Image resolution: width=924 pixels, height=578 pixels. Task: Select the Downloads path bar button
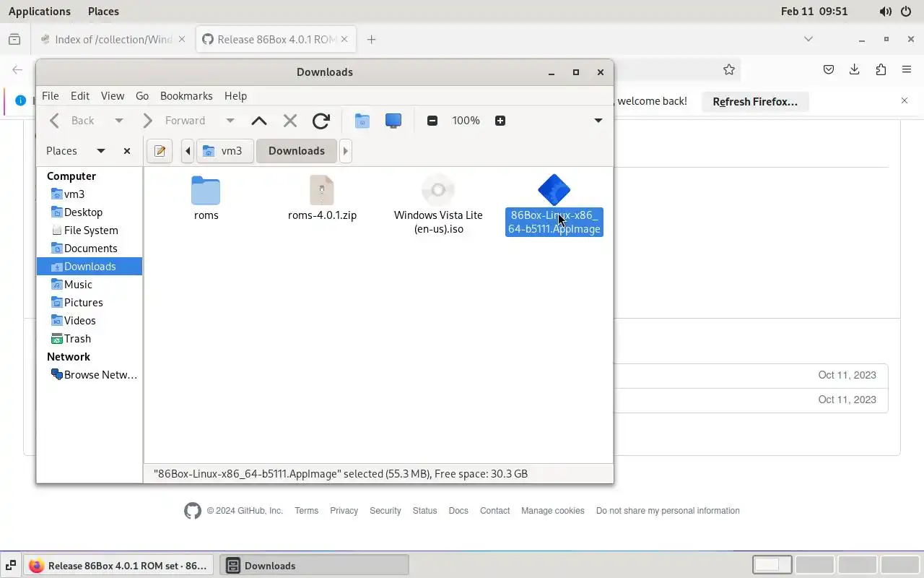[x=297, y=151]
